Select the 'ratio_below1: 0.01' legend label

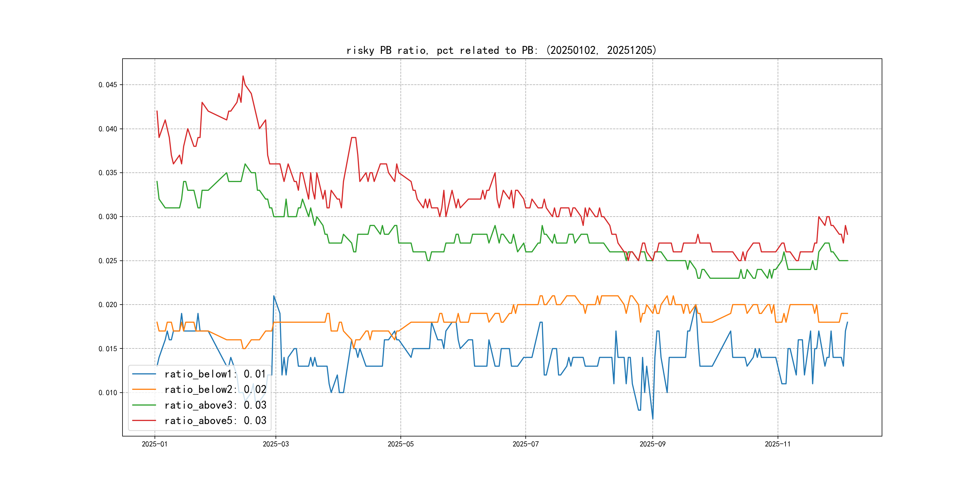215,374
